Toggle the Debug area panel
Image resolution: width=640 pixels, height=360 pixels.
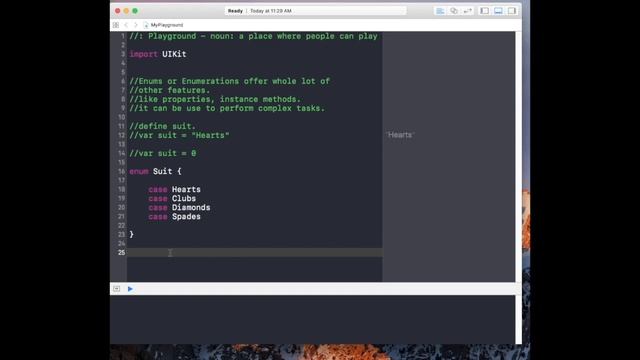tap(498, 11)
